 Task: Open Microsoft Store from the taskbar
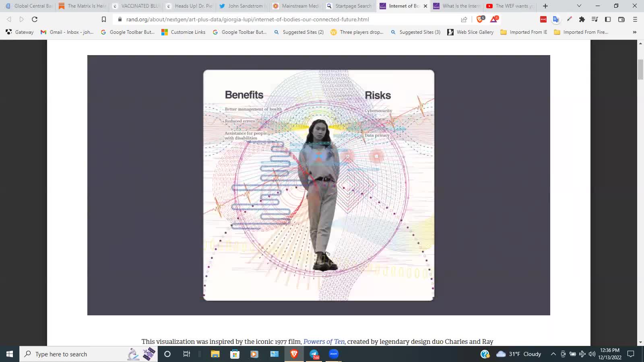(235, 354)
